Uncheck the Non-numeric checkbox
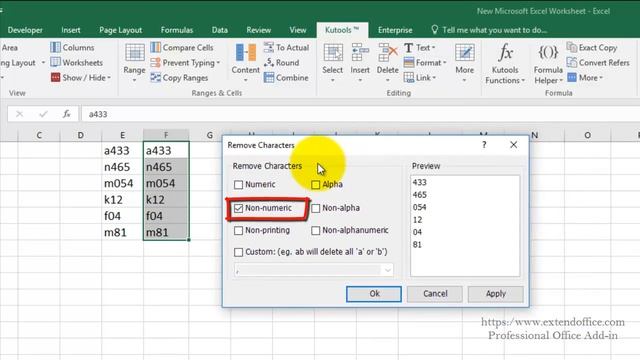This screenshot has width=640, height=360. click(x=238, y=208)
